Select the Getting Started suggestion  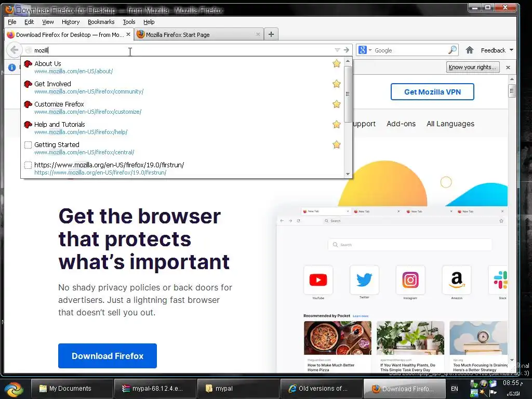point(182,148)
